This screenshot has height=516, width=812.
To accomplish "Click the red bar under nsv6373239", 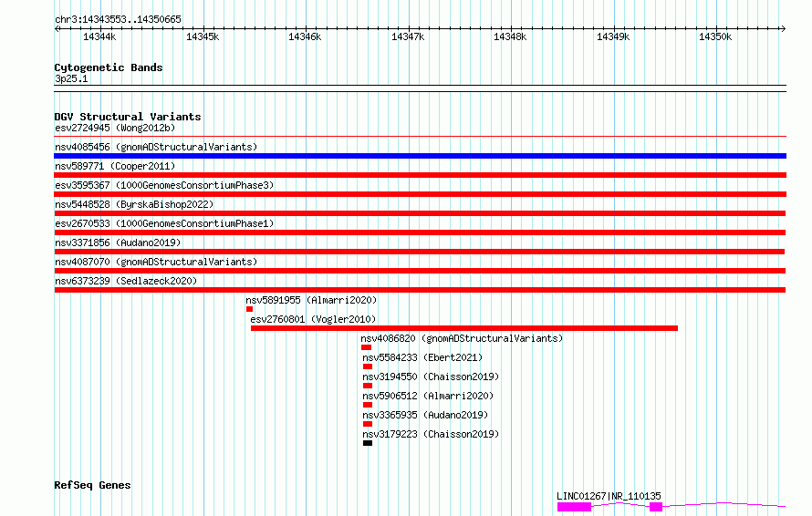I will point(420,290).
